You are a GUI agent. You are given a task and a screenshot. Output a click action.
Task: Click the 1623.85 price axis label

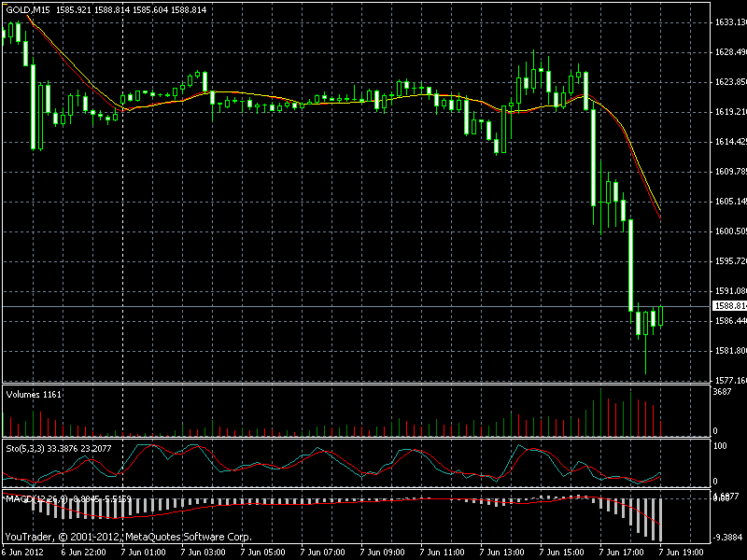pyautogui.click(x=731, y=82)
